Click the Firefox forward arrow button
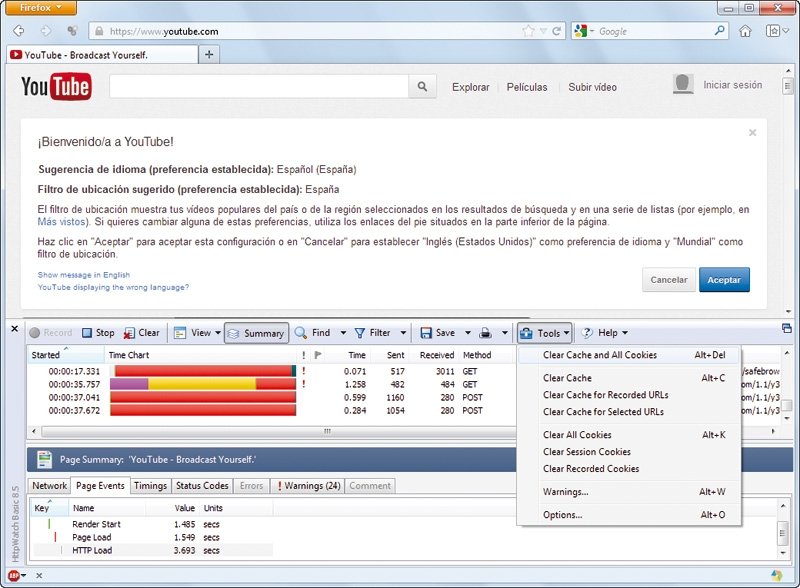The image size is (800, 588). pos(46,31)
